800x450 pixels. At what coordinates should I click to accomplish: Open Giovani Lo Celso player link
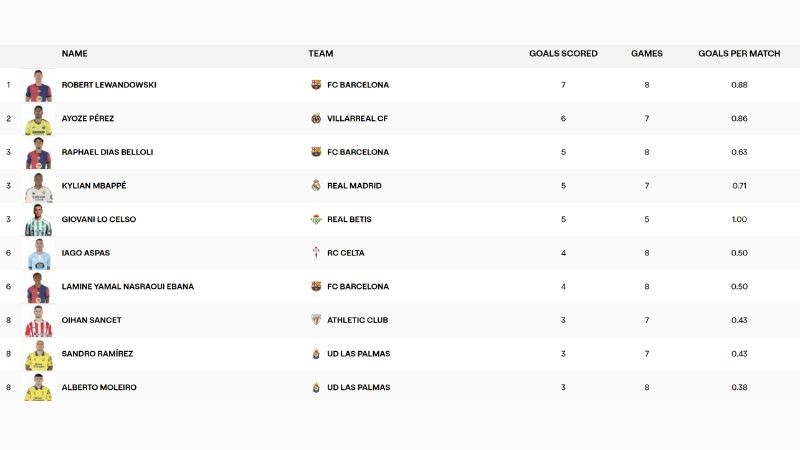98,219
